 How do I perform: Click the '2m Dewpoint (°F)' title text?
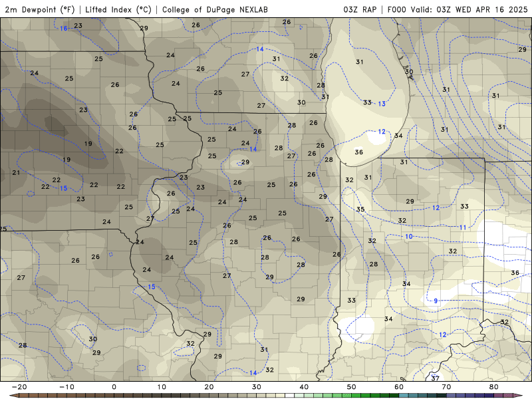pos(40,9)
